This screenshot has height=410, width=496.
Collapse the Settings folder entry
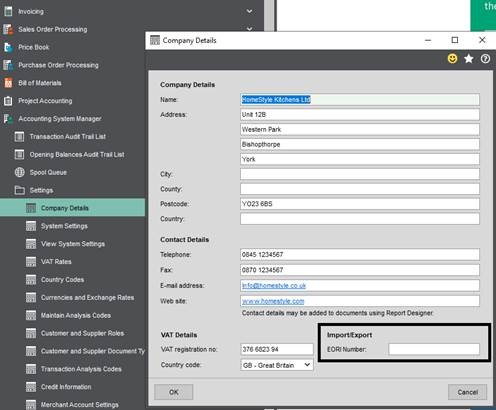click(x=41, y=190)
